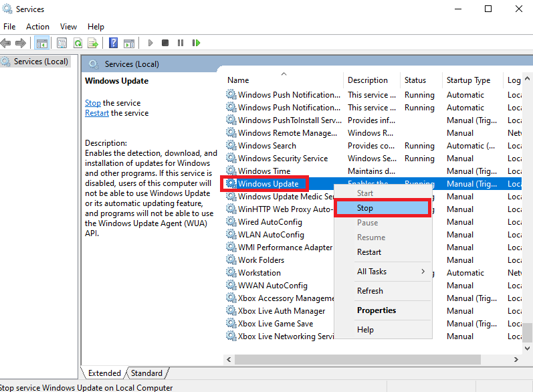Open Properties from the context menu
The image size is (533, 392).
383,310
